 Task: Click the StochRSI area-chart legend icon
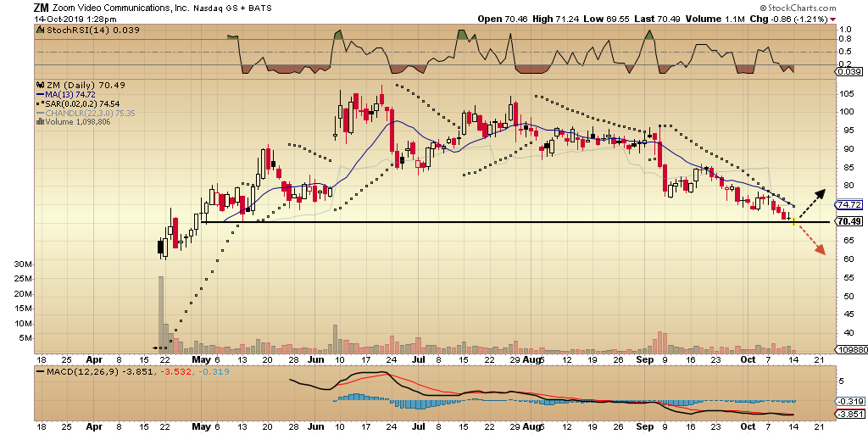[x=39, y=30]
